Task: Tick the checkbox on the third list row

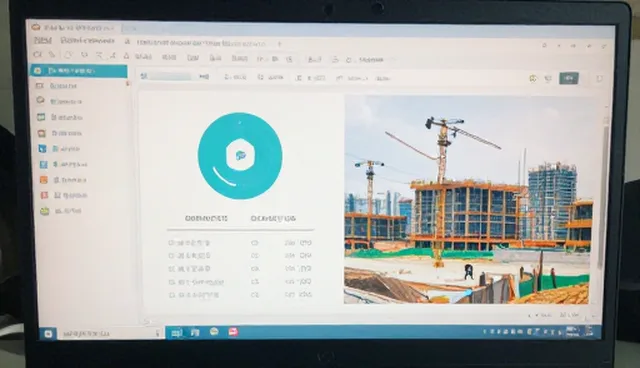Action: point(171,269)
